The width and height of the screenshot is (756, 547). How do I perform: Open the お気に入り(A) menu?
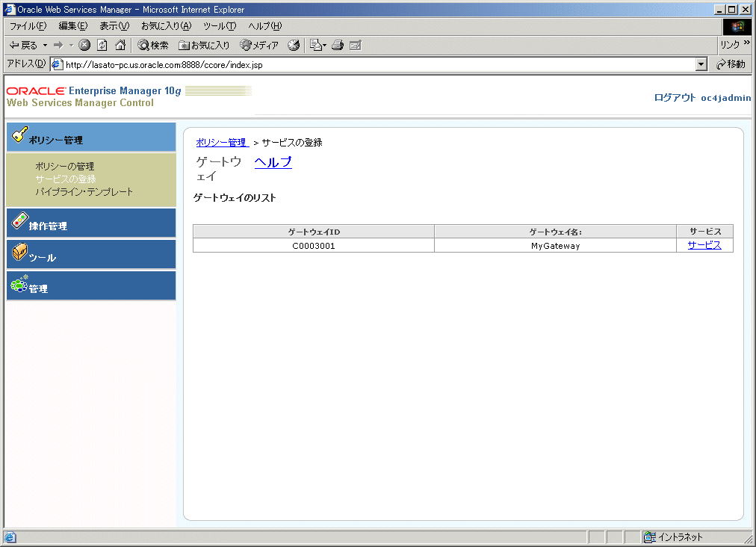[x=167, y=26]
